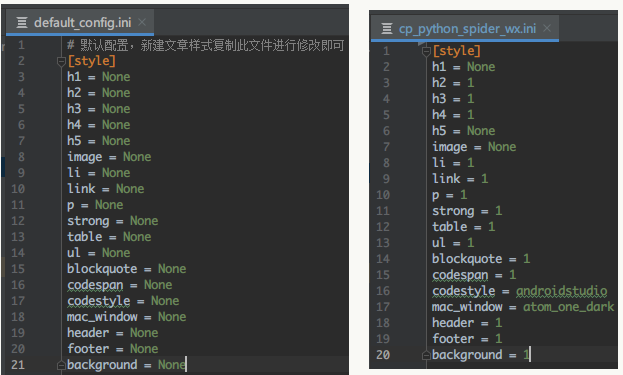623x375 pixels.
Task: Click 'codestyle = None' in default_config.ini
Action: (123, 301)
